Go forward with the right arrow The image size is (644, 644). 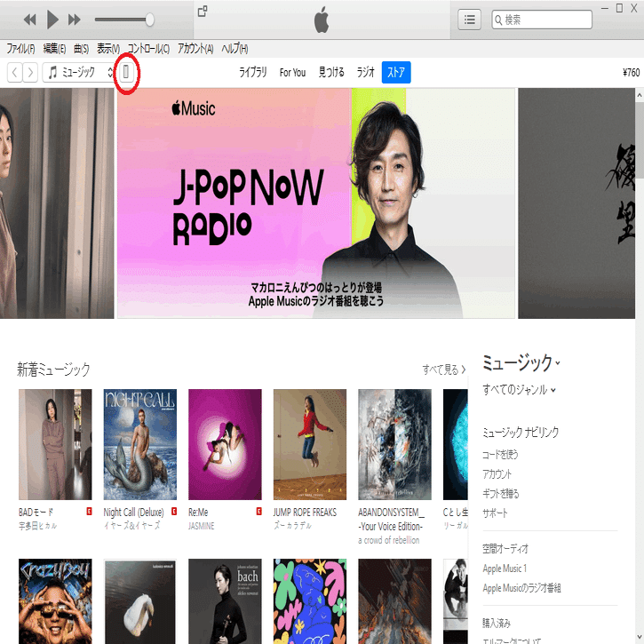tap(30, 73)
